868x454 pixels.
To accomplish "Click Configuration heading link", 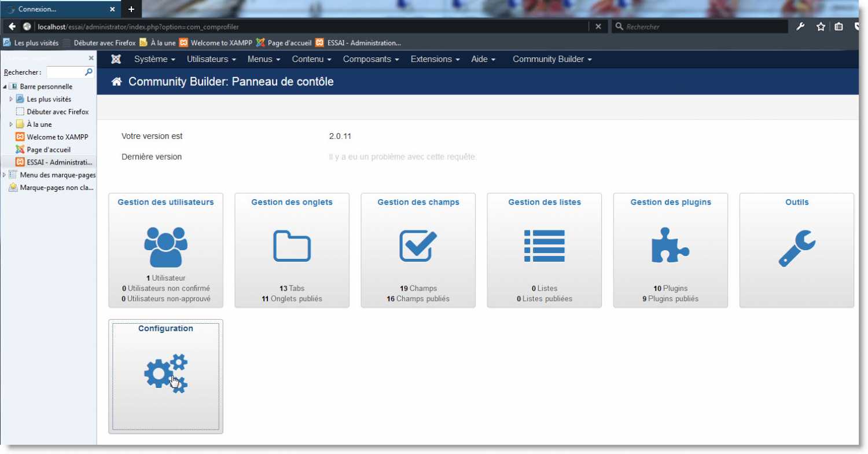I will [x=165, y=328].
